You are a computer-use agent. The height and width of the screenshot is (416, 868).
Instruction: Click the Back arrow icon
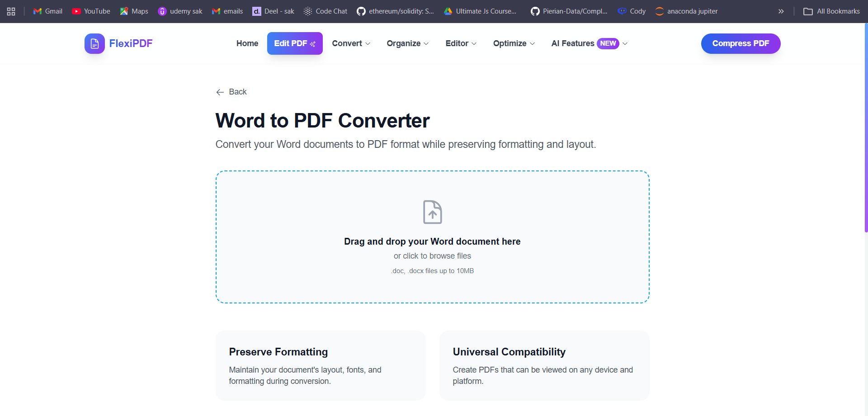pos(220,92)
